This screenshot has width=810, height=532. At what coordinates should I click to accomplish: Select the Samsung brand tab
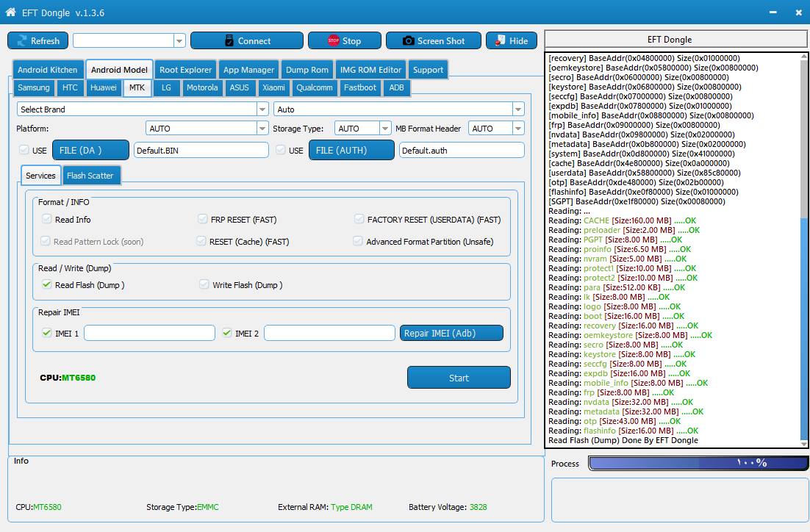[34, 87]
